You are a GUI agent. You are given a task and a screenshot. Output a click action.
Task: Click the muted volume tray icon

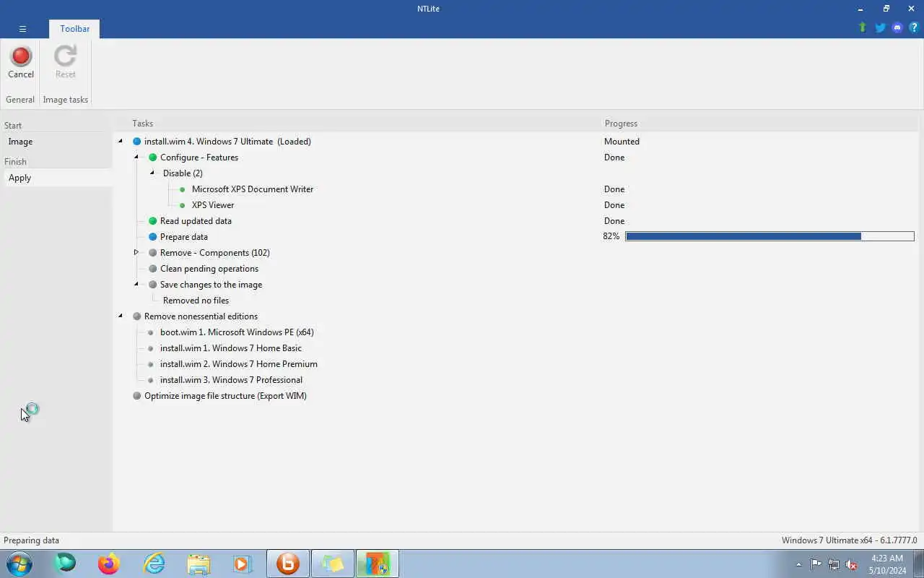pos(852,564)
